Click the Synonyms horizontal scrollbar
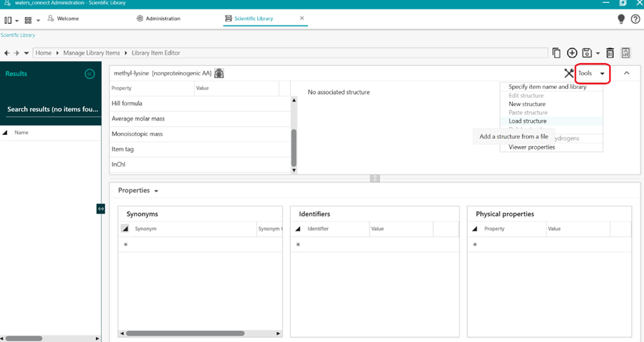The height and width of the screenshot is (342, 644). [185, 334]
